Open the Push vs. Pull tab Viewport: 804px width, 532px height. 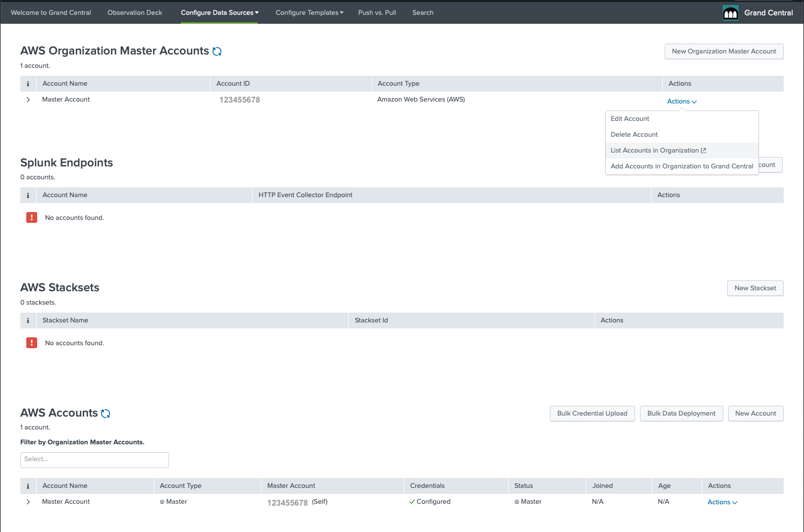377,13
